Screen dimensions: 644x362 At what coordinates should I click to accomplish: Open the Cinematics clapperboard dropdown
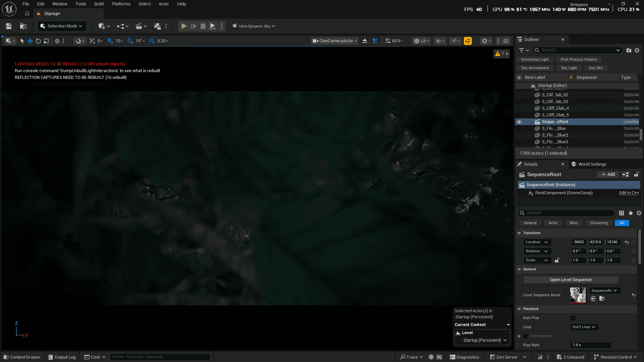click(x=141, y=26)
